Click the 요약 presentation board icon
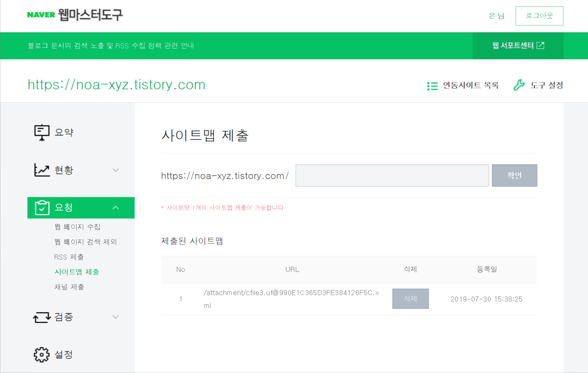The width and height of the screenshot is (588, 373). pyautogui.click(x=42, y=133)
